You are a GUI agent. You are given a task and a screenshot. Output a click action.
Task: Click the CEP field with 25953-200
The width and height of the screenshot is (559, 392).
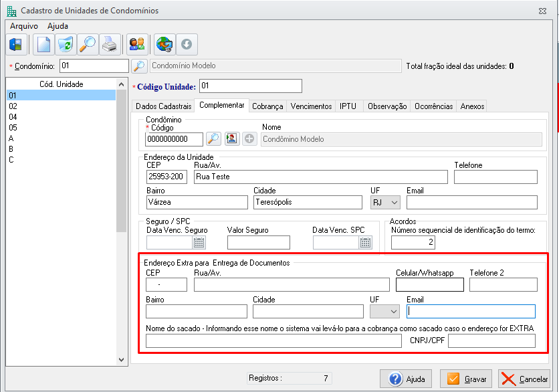click(166, 177)
